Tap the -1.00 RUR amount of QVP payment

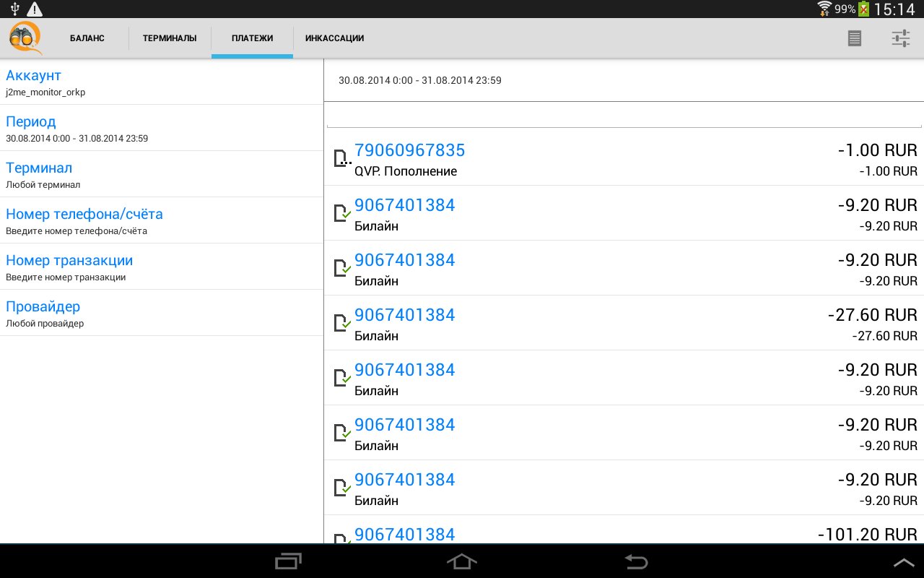point(877,150)
